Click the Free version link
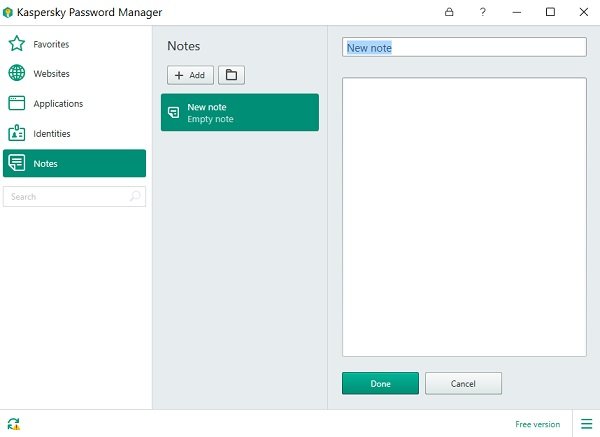Screen dimensions: 600x437 pyautogui.click(x=537, y=424)
